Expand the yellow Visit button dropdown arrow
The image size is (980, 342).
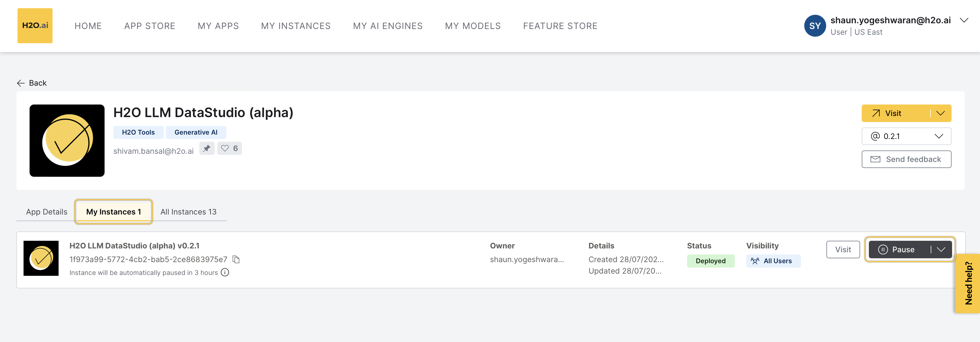[940, 113]
